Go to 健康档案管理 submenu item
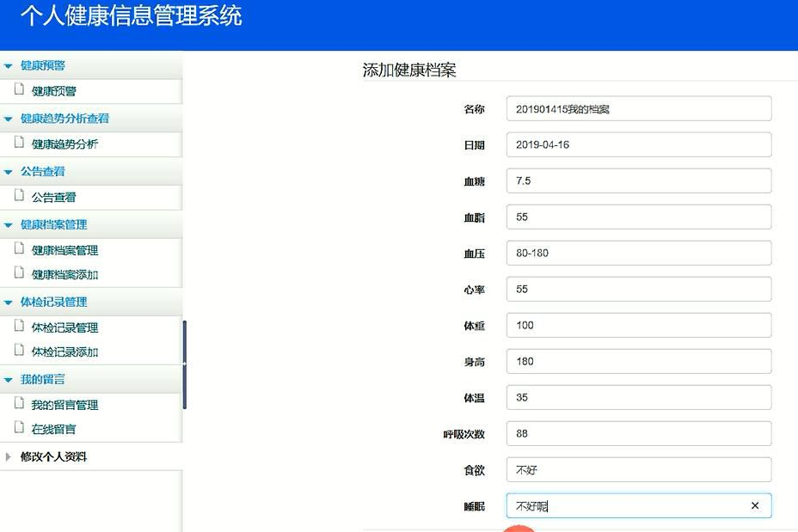798x532 pixels. (x=64, y=250)
